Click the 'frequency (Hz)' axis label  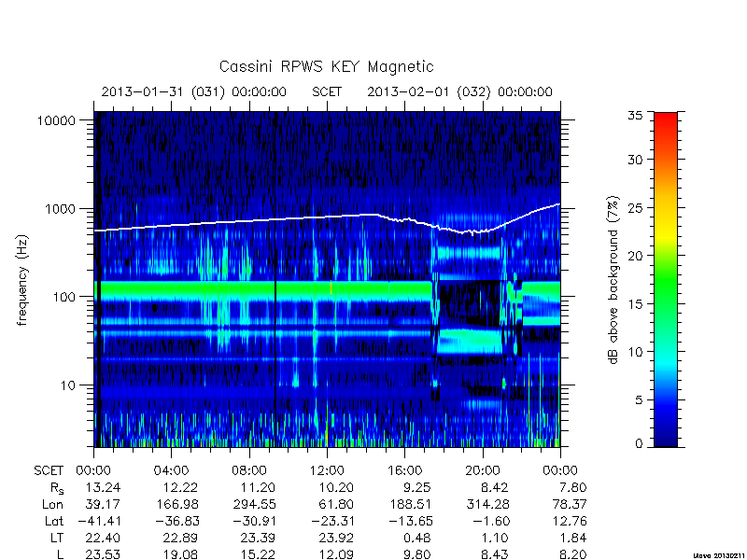pos(22,280)
